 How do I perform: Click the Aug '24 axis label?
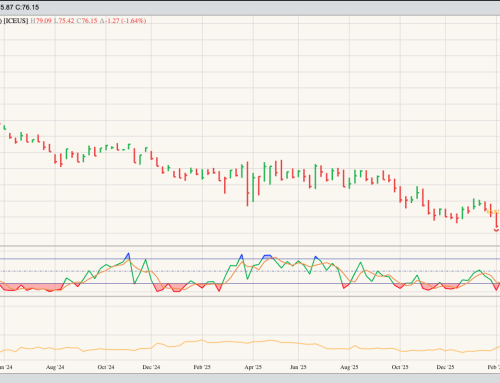[x=55, y=367]
